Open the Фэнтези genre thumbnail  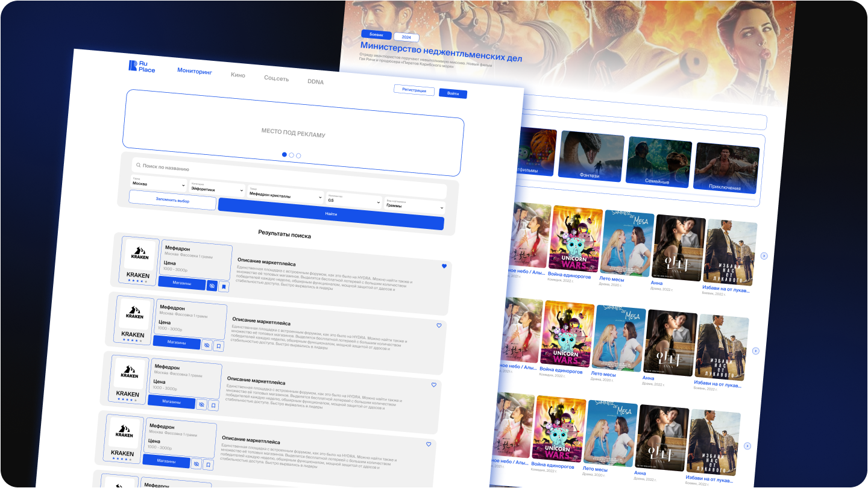(x=591, y=156)
